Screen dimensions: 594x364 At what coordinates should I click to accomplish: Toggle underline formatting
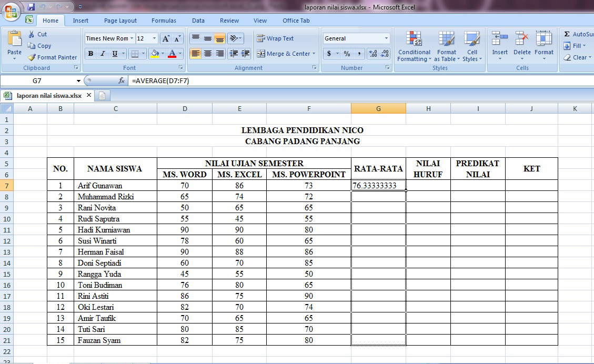[115, 54]
